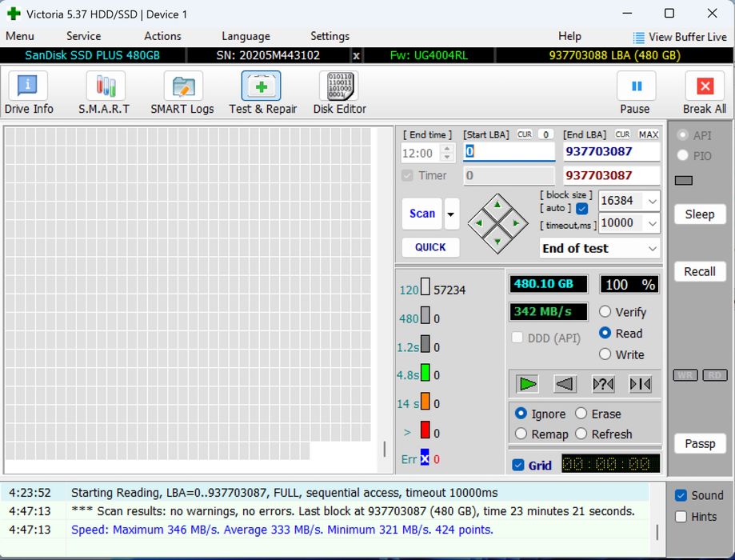
Task: Click the Speed summary log line
Action: tap(325, 530)
